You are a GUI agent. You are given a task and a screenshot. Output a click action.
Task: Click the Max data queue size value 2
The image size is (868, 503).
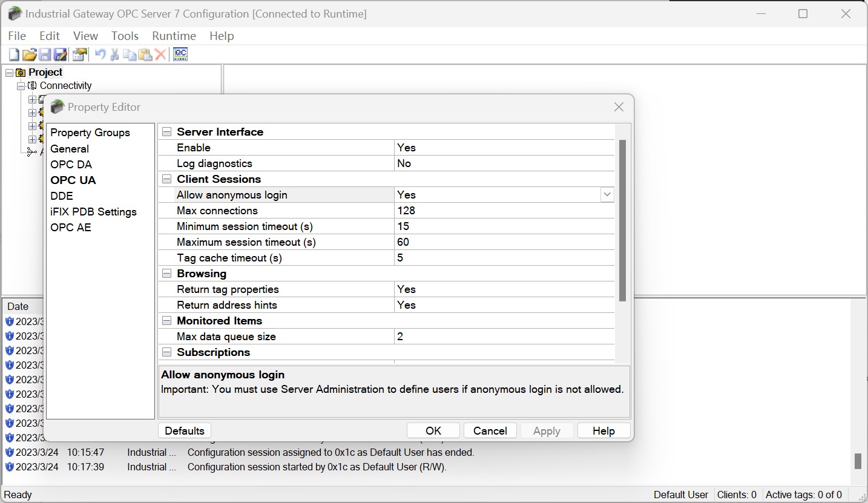point(504,337)
